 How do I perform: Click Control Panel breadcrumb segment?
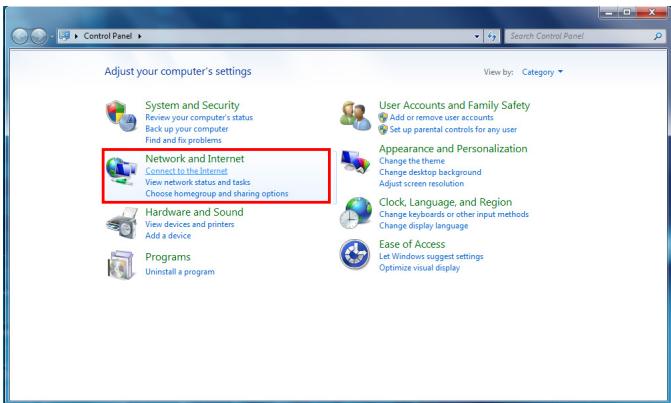108,36
